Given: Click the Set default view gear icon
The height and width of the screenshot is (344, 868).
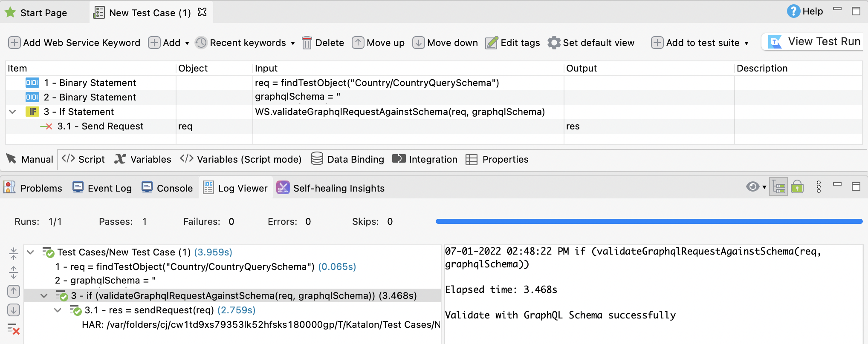Looking at the screenshot, I should tap(554, 43).
